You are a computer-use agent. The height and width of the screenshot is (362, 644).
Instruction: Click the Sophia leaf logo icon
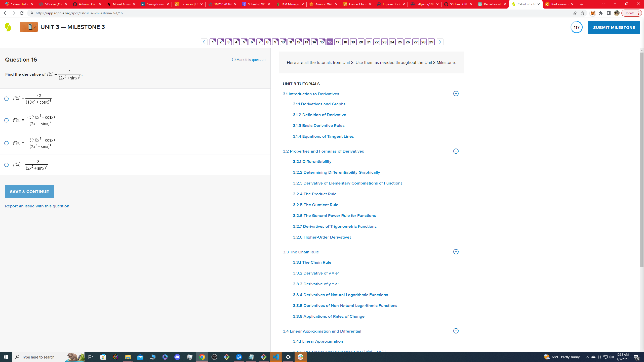coord(8,27)
